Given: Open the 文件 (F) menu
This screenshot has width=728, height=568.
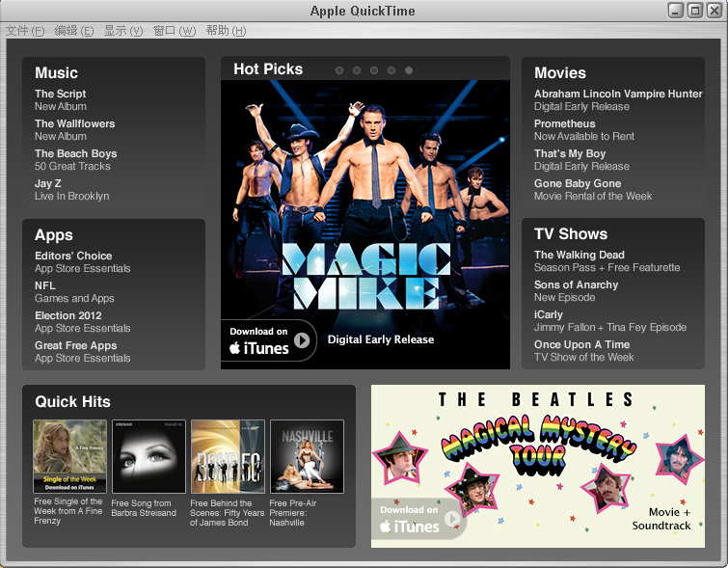Looking at the screenshot, I should click(25, 31).
